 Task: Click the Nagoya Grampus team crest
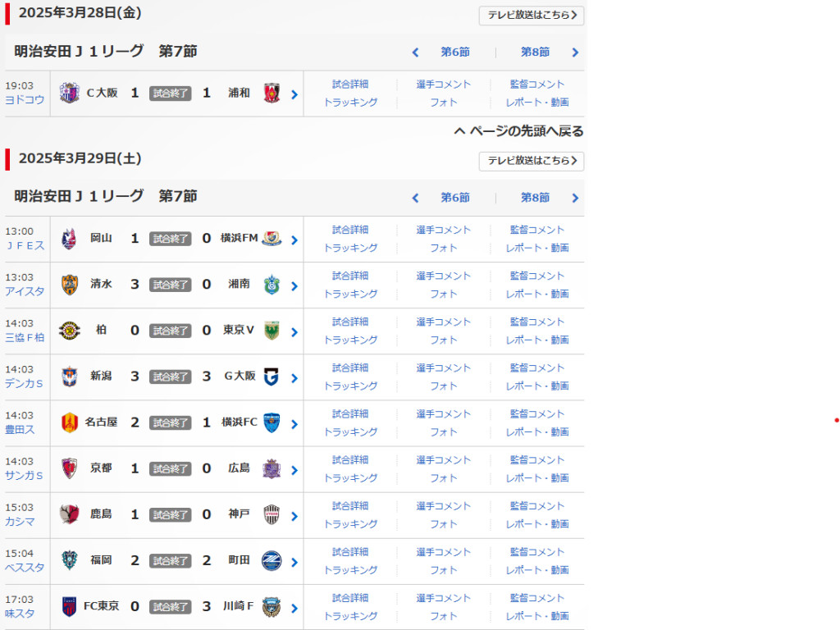[69, 422]
